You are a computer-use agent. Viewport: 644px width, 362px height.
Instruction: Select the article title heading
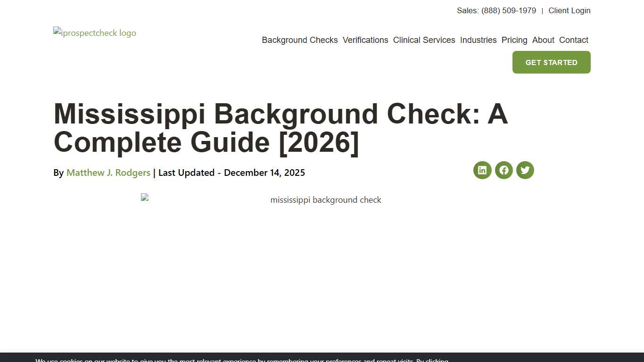click(281, 128)
